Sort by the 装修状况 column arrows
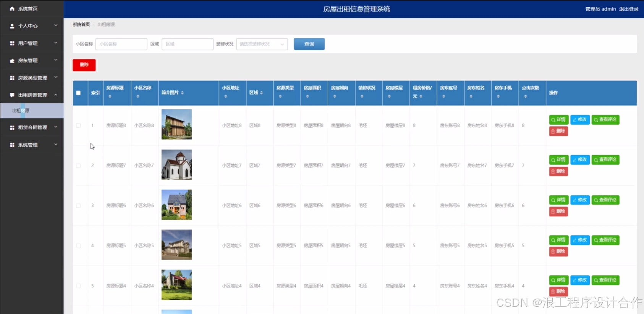 362,97
